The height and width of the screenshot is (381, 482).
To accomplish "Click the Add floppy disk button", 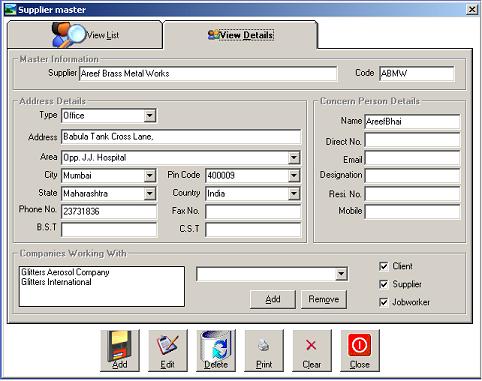I will 120,350.
